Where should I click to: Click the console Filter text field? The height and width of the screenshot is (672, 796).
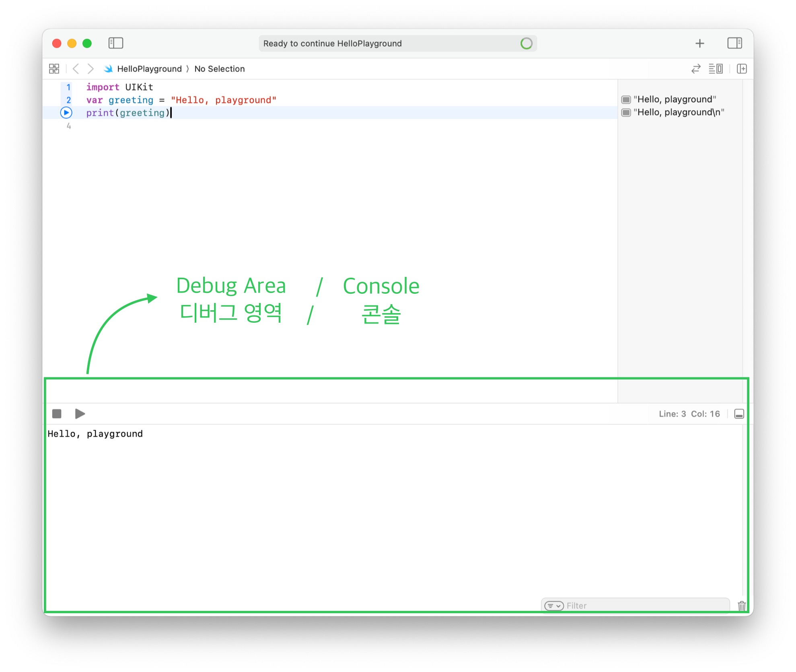click(644, 606)
